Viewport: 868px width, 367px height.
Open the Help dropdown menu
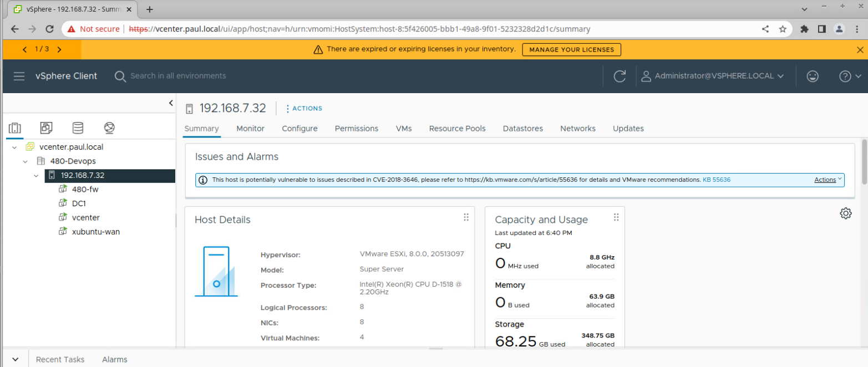[x=850, y=77]
